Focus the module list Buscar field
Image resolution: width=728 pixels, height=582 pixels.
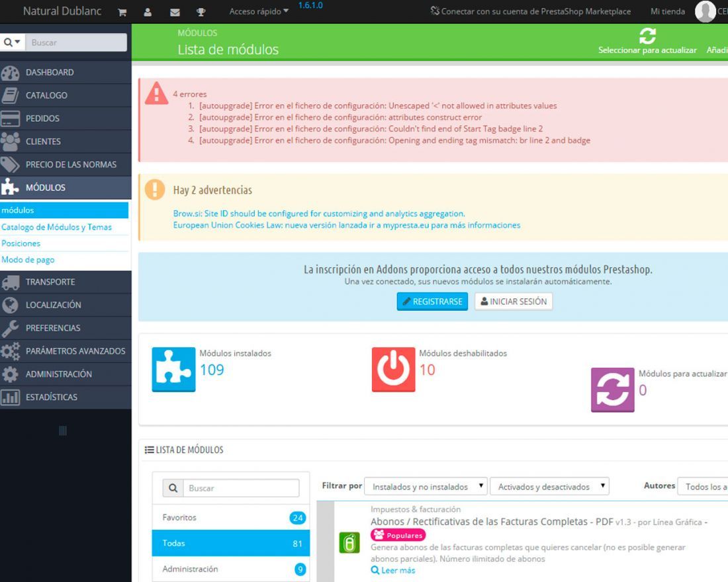pos(242,488)
